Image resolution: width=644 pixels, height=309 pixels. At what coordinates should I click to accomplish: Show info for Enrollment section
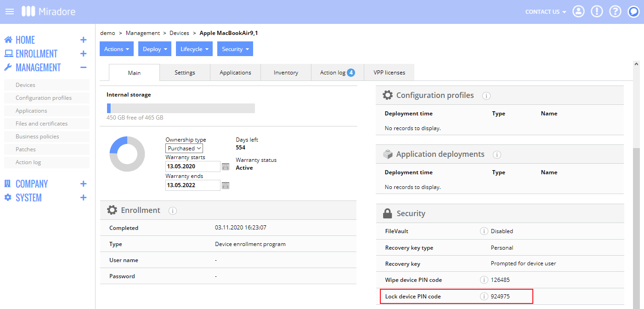(x=173, y=211)
